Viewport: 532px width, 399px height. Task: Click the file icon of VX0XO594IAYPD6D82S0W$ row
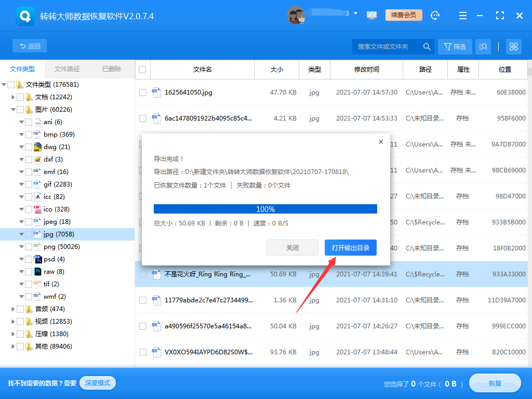pos(156,352)
